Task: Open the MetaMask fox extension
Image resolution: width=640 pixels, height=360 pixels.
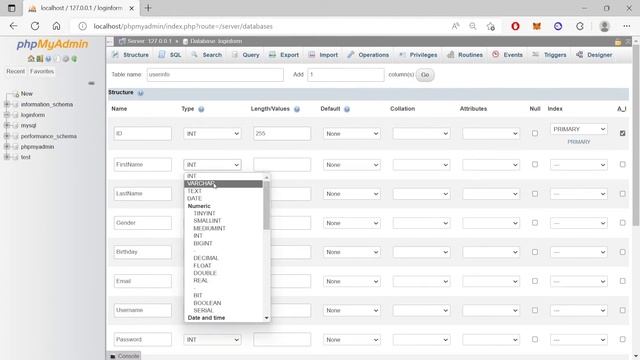Action: [x=537, y=26]
